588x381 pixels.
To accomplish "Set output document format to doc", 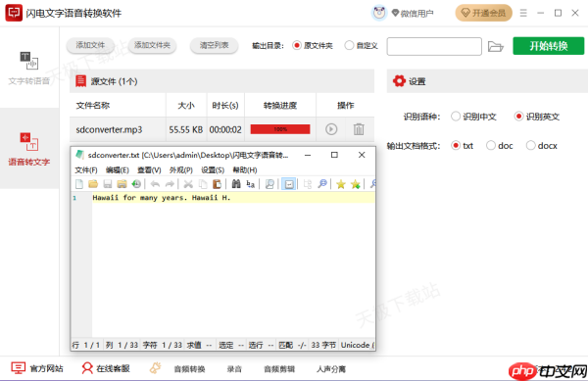I will pos(500,145).
